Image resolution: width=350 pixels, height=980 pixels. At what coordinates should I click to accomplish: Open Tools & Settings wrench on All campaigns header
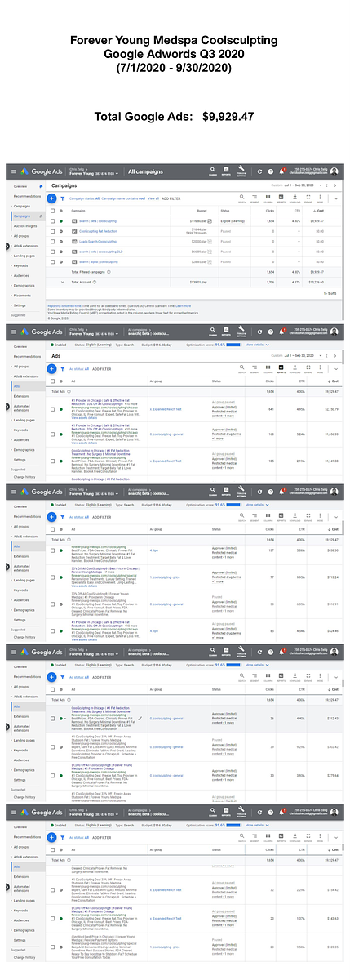point(241,171)
